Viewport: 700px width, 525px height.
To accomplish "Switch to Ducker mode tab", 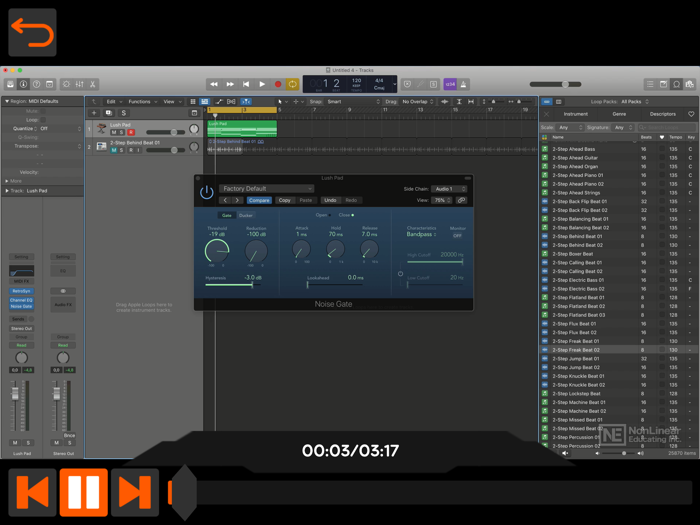I will point(246,215).
